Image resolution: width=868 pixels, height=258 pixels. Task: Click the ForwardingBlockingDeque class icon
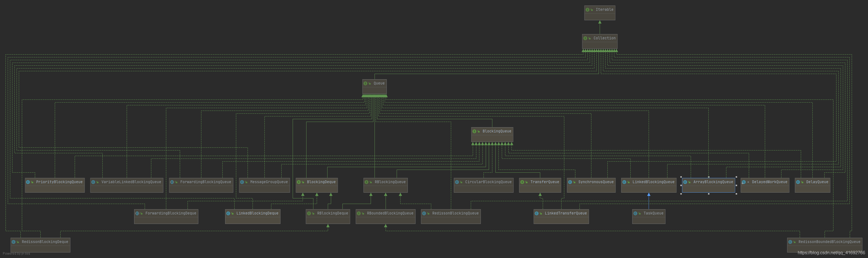click(137, 213)
